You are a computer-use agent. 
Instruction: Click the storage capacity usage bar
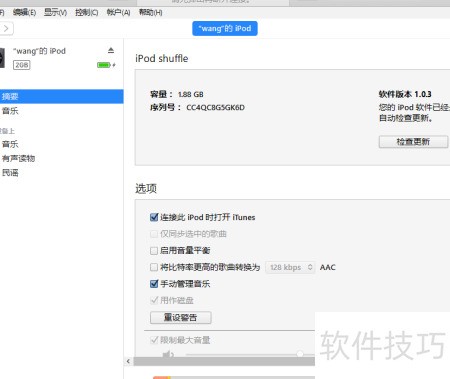pos(234,377)
